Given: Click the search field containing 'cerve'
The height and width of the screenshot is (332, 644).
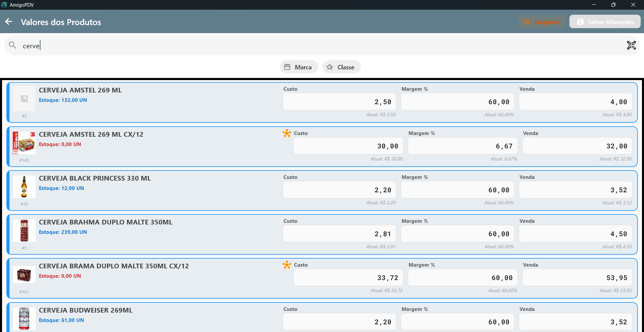Looking at the screenshot, I should [x=322, y=46].
